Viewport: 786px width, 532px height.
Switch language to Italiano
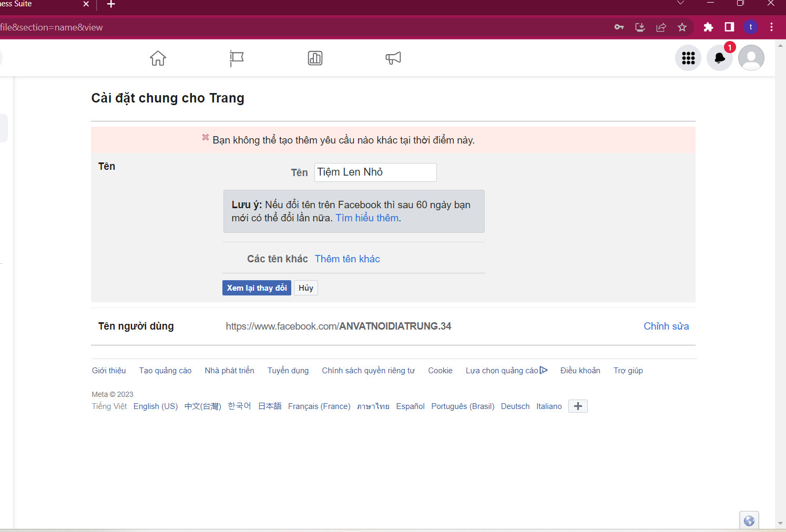pos(549,406)
